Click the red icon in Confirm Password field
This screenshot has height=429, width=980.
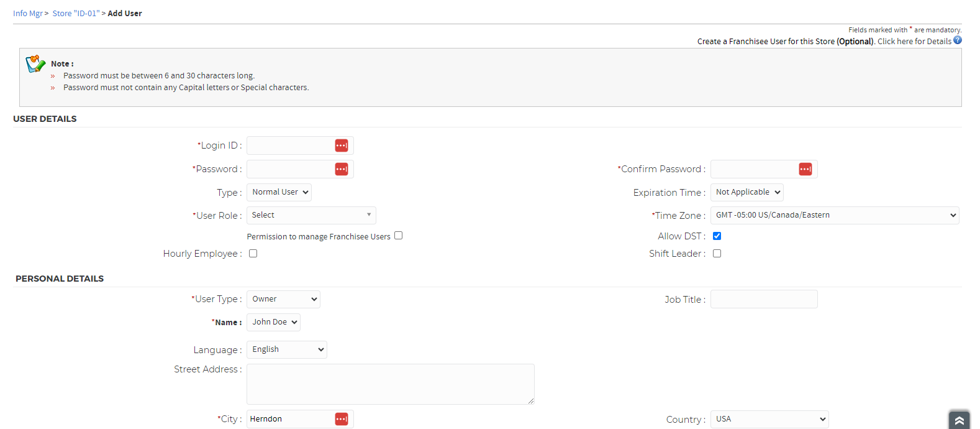coord(805,169)
